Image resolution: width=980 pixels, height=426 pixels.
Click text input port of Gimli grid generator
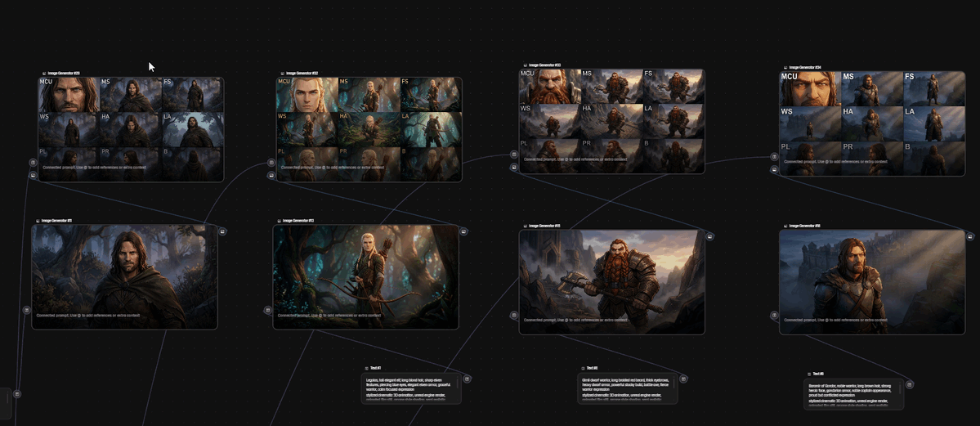tap(514, 154)
